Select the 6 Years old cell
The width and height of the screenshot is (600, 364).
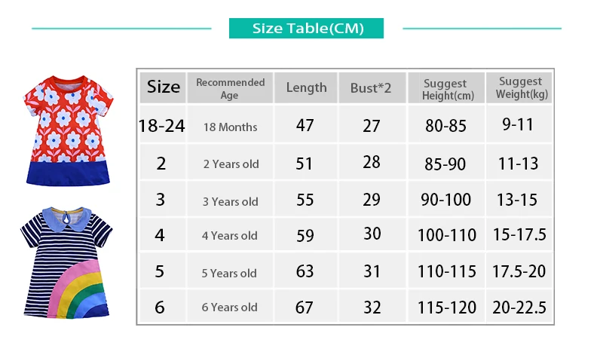[231, 307]
